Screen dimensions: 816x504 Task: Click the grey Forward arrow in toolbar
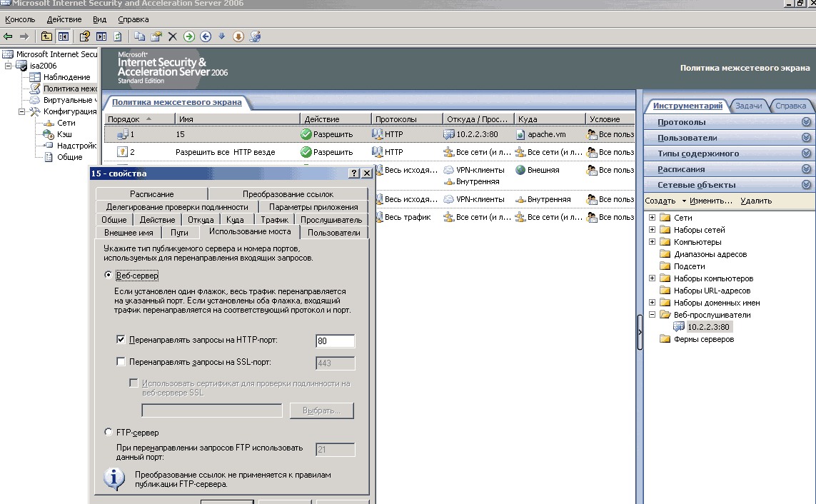24,36
